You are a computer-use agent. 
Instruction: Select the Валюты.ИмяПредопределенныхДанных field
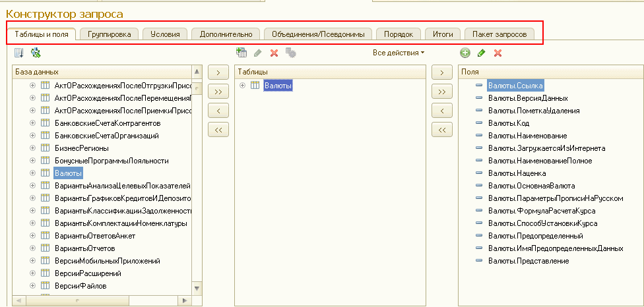point(556,248)
